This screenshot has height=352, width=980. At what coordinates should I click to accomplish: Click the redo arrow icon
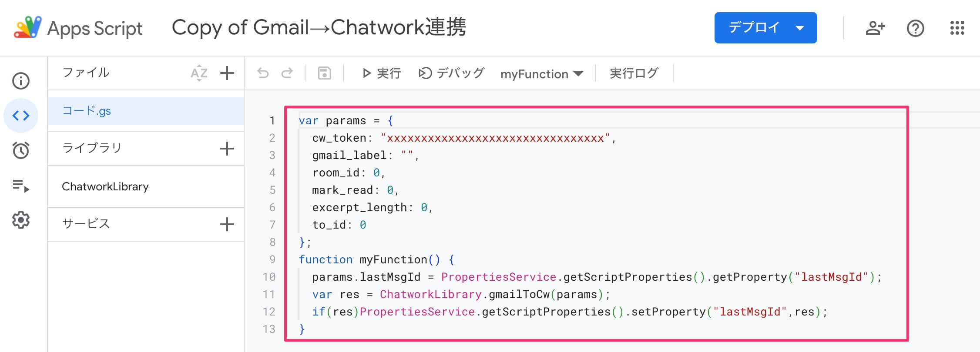coord(287,73)
